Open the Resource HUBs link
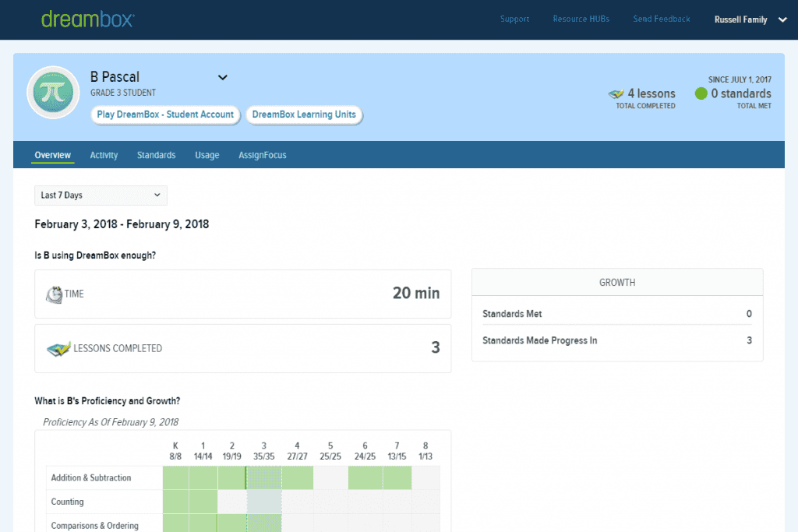The width and height of the screenshot is (798, 532). [581, 19]
